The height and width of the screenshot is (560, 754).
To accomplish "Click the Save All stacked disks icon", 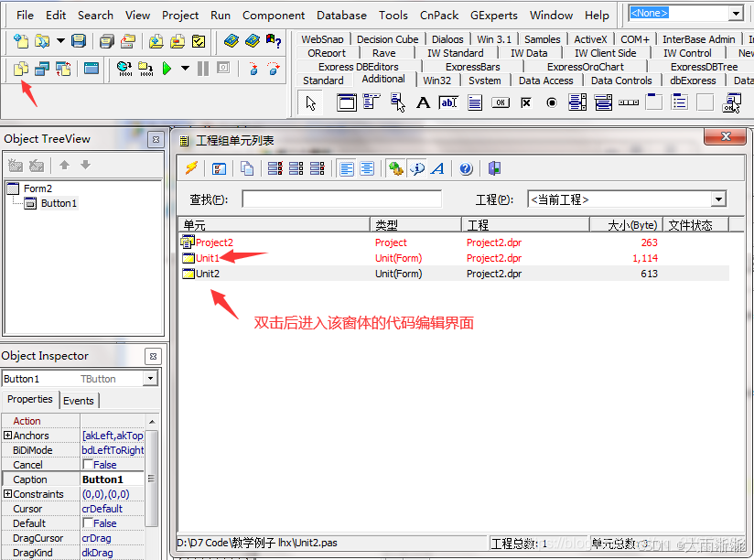I will click(107, 42).
